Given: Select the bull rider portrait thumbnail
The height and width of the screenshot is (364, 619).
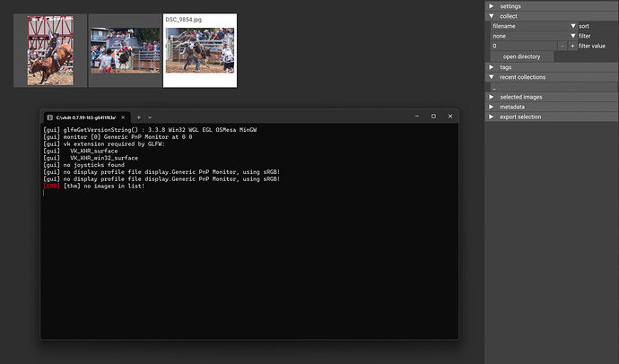Looking at the screenshot, I should 50,50.
